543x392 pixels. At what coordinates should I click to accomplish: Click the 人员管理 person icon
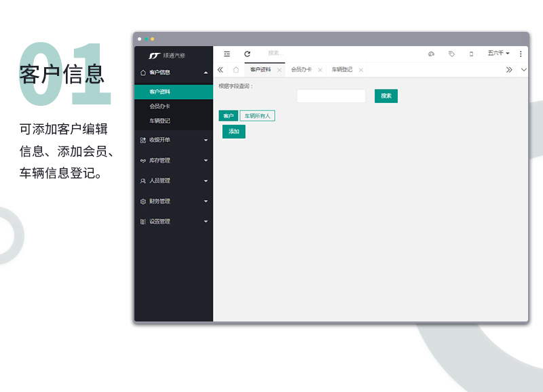pos(143,181)
